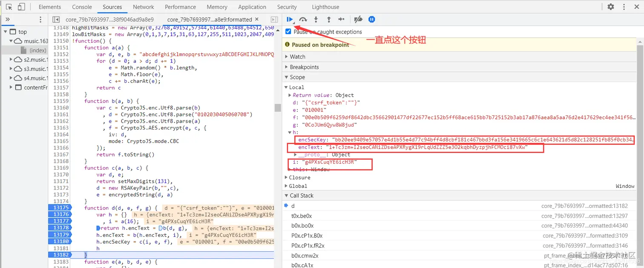644x268 pixels.
Task: Open the navigator pane's three-dot menu
Action: tap(40, 20)
